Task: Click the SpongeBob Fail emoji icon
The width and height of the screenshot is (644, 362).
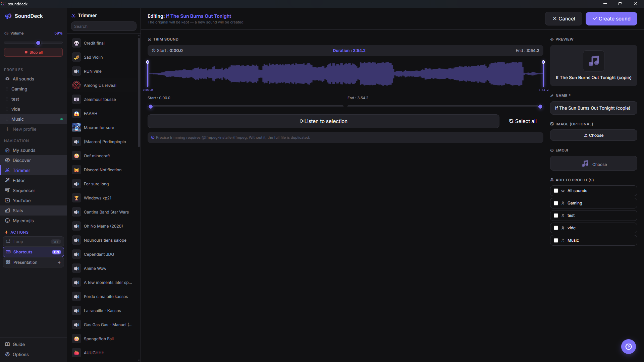Action: click(x=76, y=339)
